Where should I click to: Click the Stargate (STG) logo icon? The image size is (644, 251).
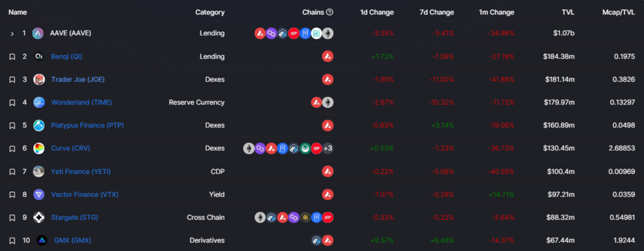pos(39,217)
